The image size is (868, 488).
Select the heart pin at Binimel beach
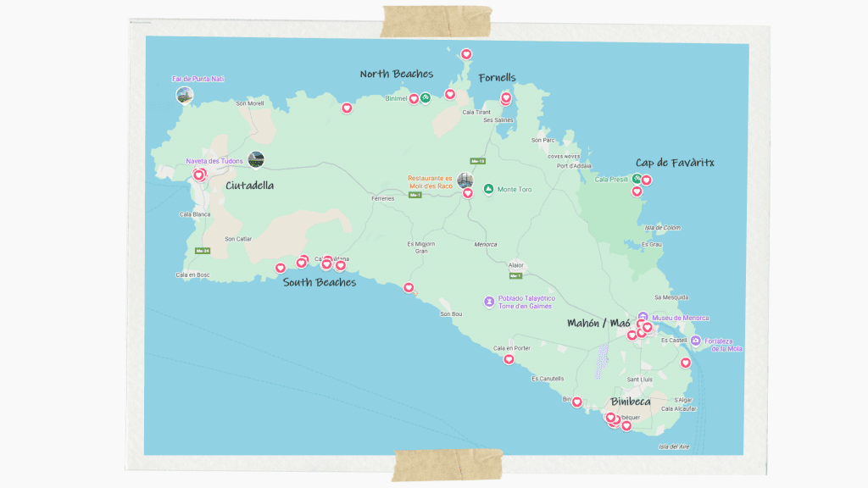tap(414, 98)
